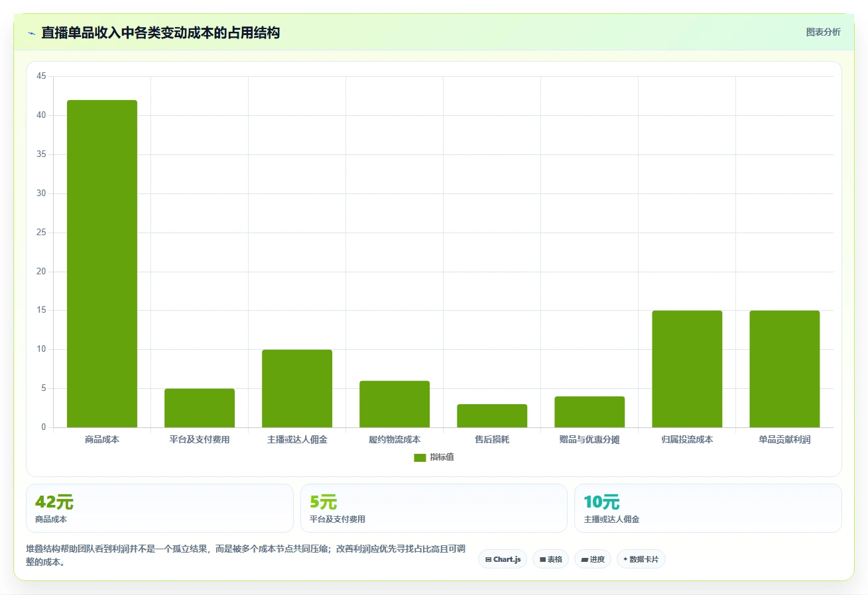This screenshot has height=595, width=868.
Task: Click the chart title 直播单品收入中各类变动成本的占用结构
Action: click(160, 32)
